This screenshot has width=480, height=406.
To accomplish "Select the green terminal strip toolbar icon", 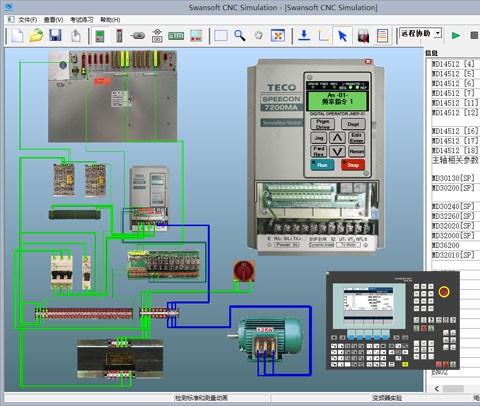I will (x=176, y=36).
